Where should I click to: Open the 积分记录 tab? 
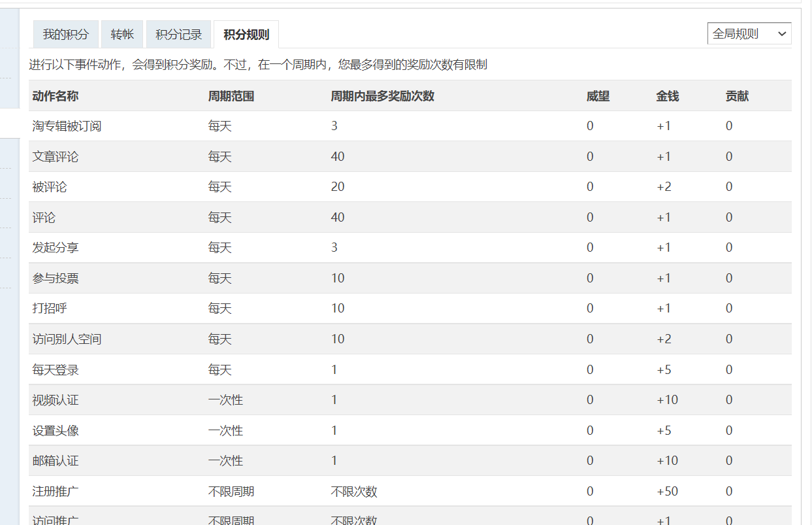coord(179,35)
